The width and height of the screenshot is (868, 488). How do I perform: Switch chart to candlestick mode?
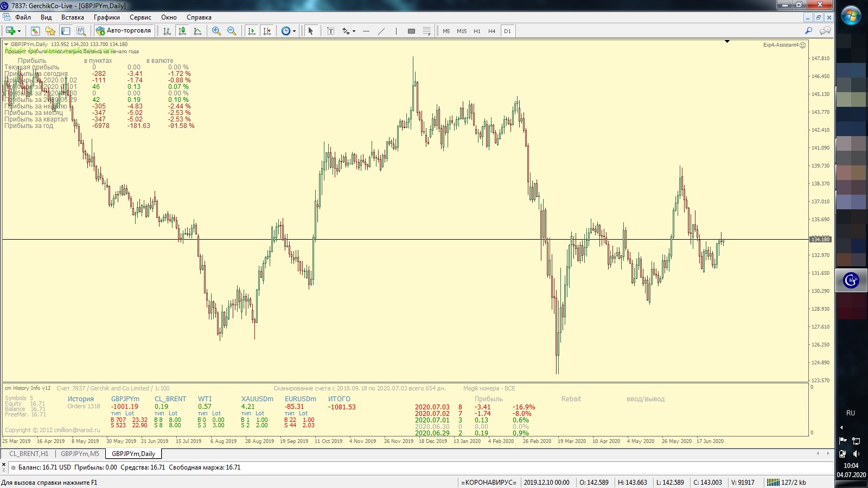[x=182, y=31]
